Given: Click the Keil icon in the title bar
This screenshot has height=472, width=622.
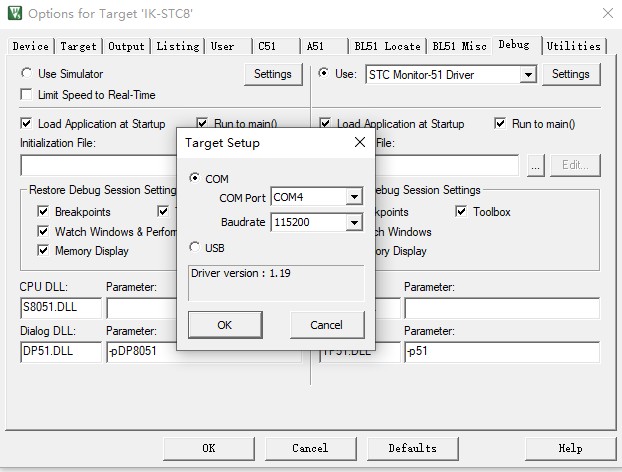Looking at the screenshot, I should coord(14,14).
